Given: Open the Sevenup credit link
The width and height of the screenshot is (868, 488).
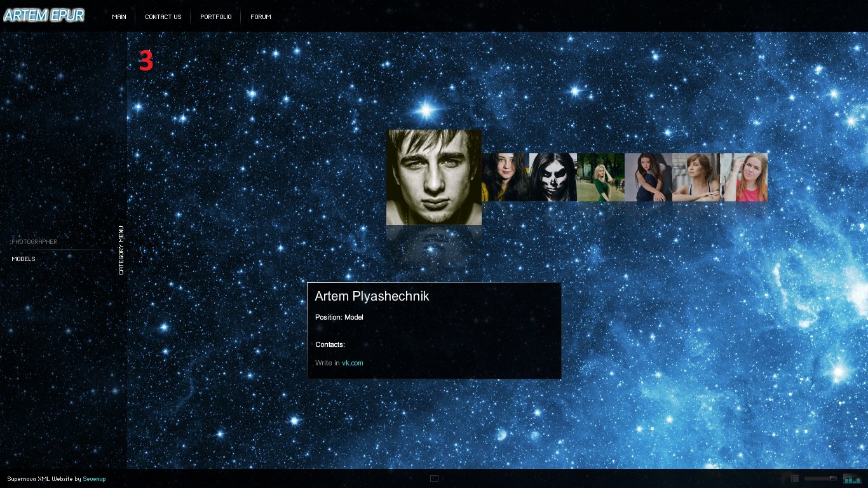Looking at the screenshot, I should coord(94,479).
